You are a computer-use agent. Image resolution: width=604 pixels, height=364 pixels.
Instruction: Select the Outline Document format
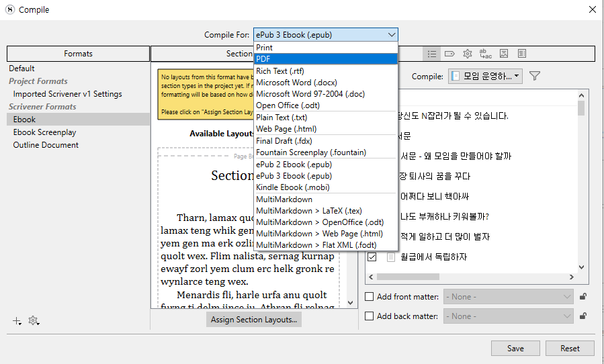point(78,145)
